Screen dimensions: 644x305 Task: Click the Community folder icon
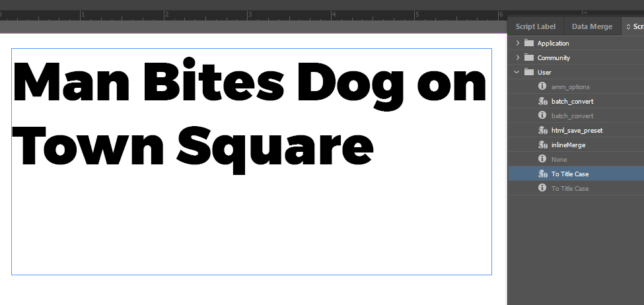[528, 57]
